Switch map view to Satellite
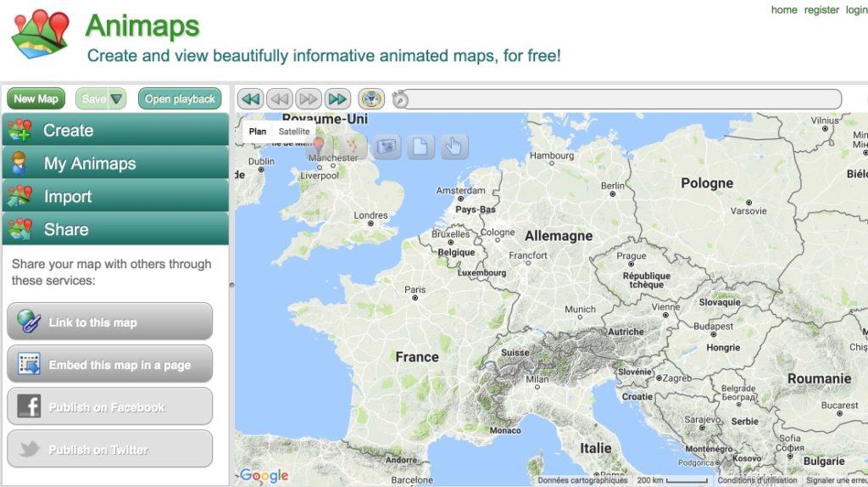The height and width of the screenshot is (487, 868). (294, 132)
